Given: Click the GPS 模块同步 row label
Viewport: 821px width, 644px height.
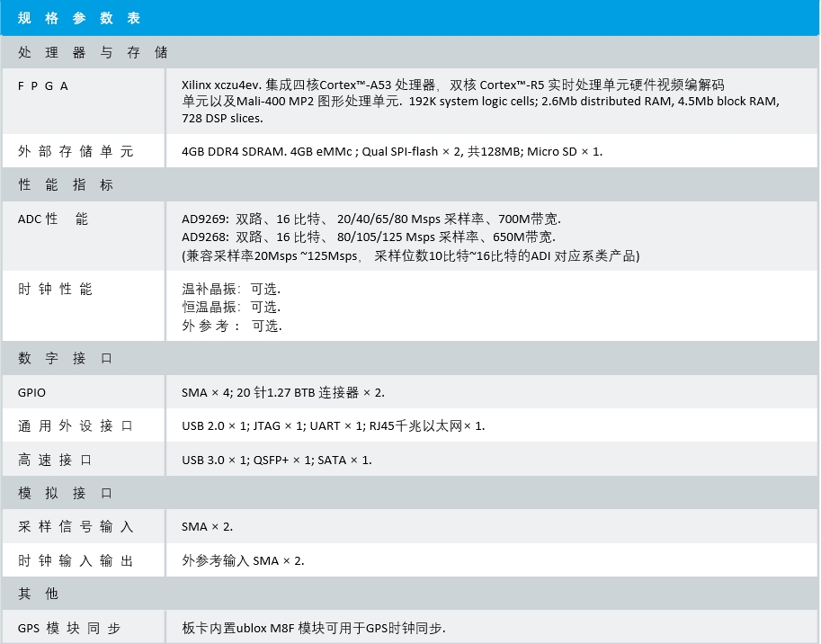Looking at the screenshot, I should (x=69, y=628).
